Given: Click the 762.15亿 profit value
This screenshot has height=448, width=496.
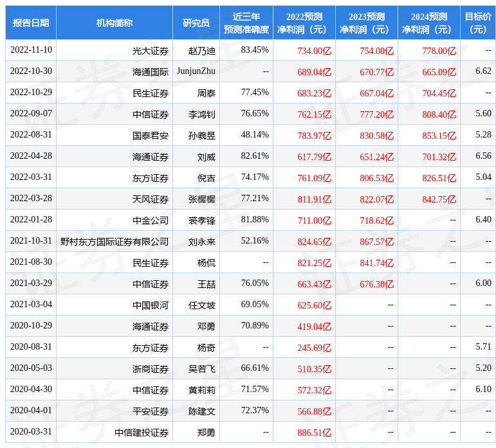Looking at the screenshot, I should coord(314,114).
